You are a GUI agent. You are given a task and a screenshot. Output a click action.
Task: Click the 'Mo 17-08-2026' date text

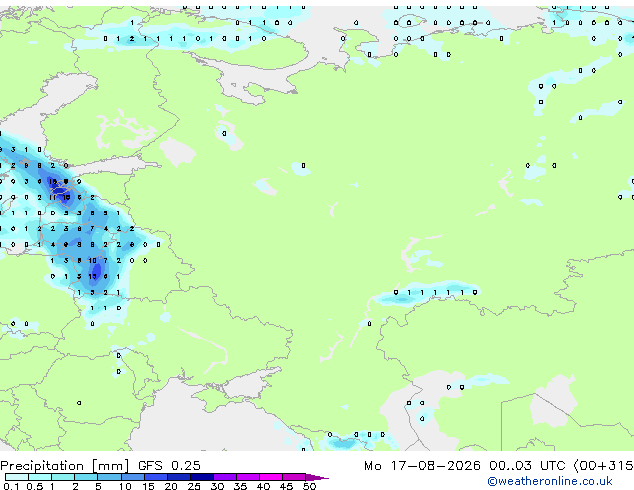422,465
